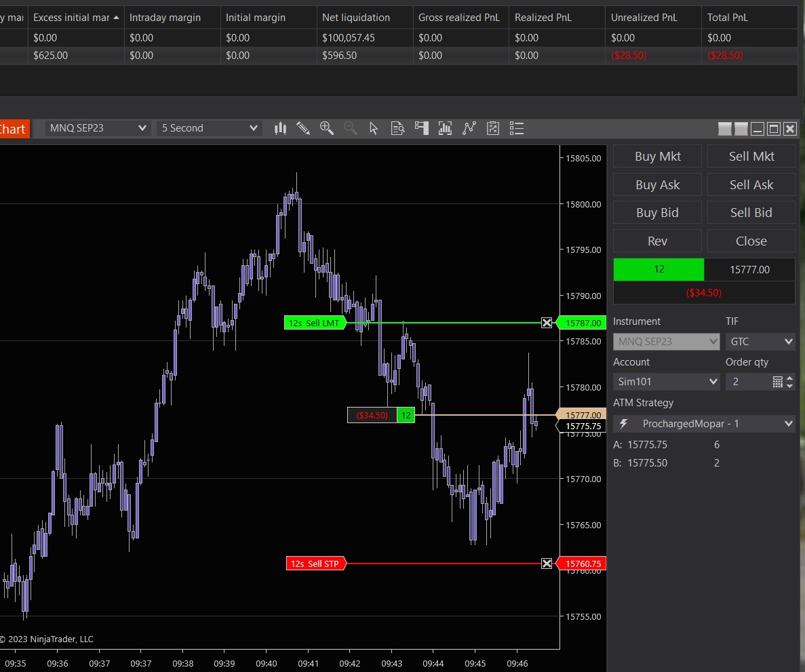This screenshot has width=805, height=672.
Task: Open the MNQ SEP23 instrument dropdown
Action: (98, 128)
